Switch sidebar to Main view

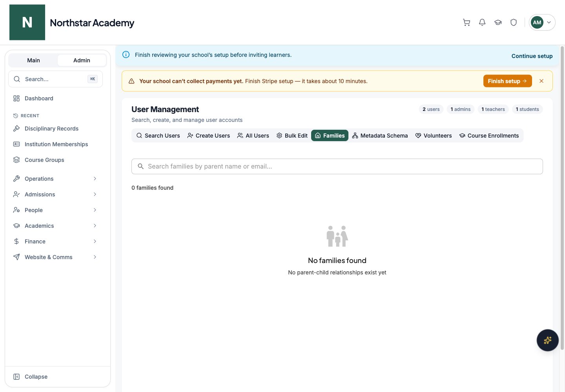point(33,60)
